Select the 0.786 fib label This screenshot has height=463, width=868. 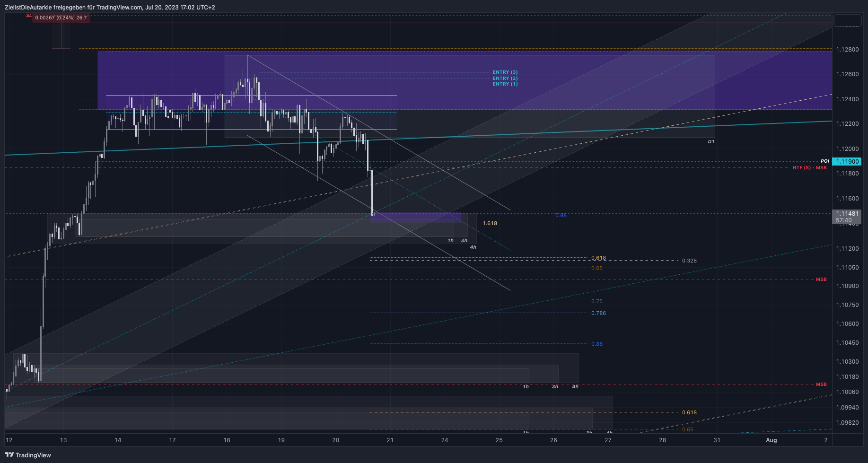598,313
